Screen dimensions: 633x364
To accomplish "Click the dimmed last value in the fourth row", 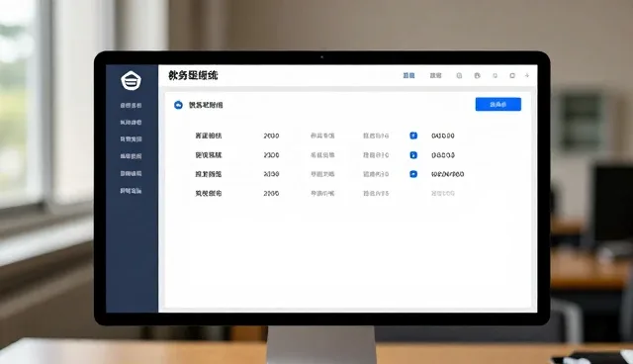I will 443,193.
